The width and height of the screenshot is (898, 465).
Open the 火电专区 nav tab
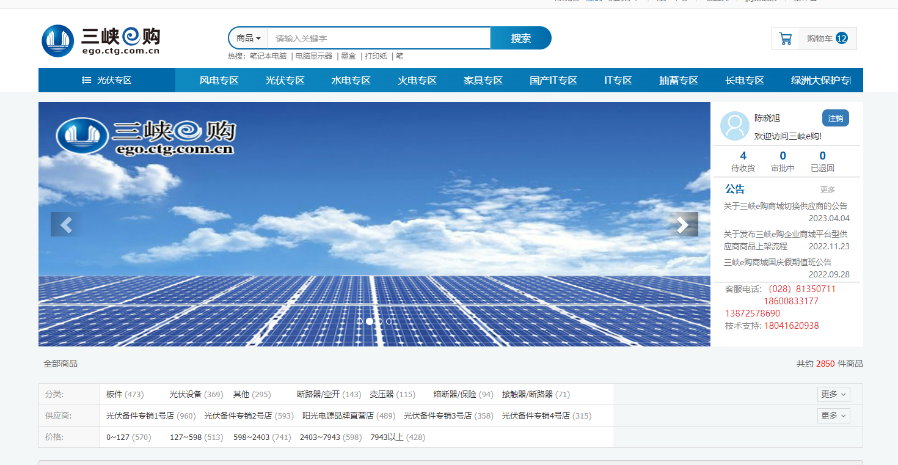pyautogui.click(x=417, y=80)
